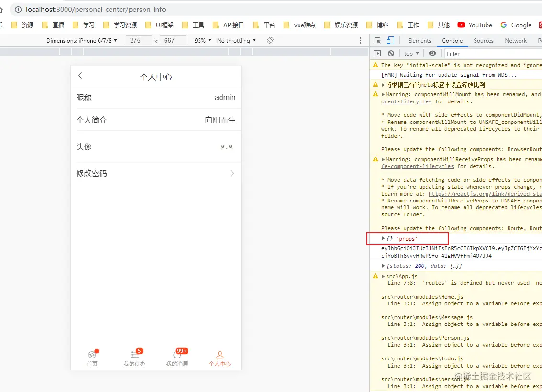Click the site info icon in address bar
Screen dimensions: 542x392
coord(18,10)
